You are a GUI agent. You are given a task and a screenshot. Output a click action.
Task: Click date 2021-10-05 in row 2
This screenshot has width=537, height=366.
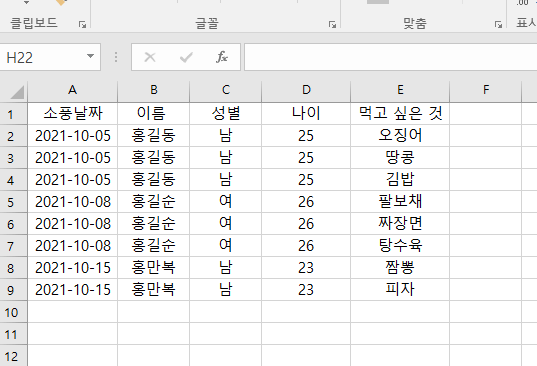point(73,136)
